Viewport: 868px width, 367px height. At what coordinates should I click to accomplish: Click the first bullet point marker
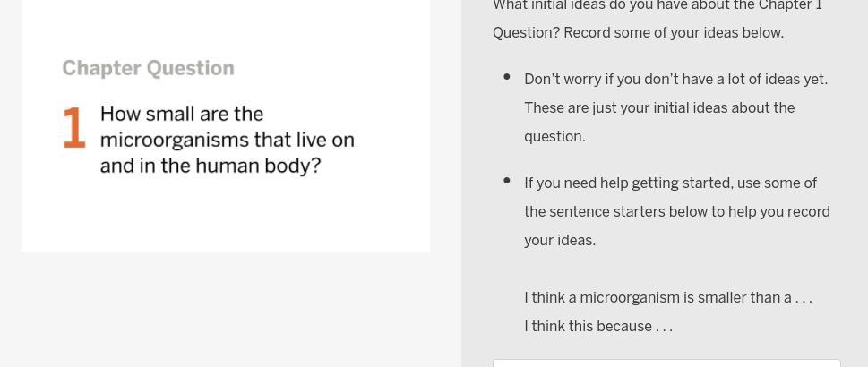507,78
